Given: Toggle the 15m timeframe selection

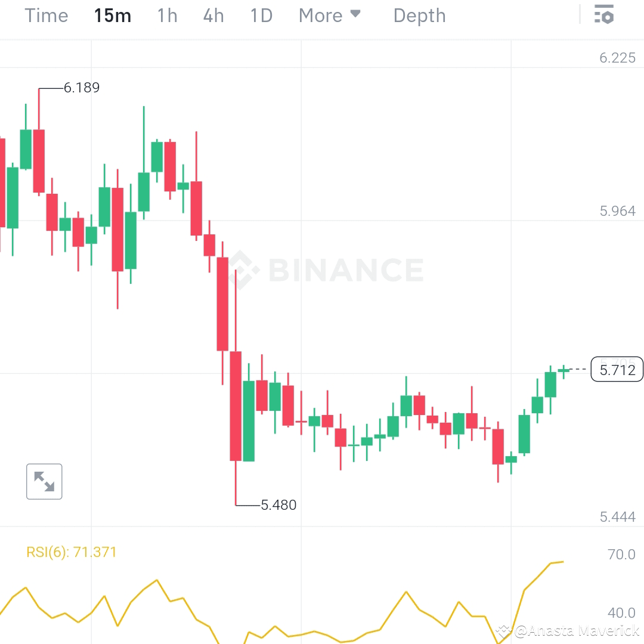Looking at the screenshot, I should 113,16.
